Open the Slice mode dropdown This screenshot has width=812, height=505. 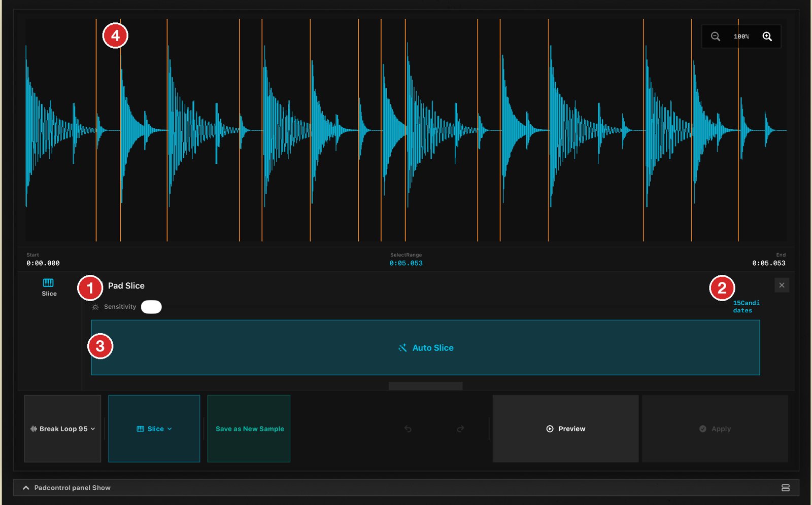(x=154, y=428)
